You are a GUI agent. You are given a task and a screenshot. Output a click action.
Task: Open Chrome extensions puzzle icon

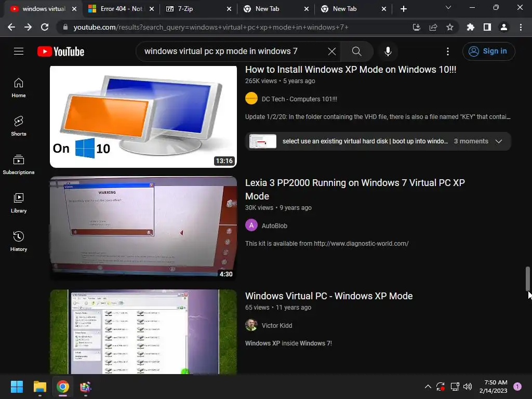[x=471, y=27]
